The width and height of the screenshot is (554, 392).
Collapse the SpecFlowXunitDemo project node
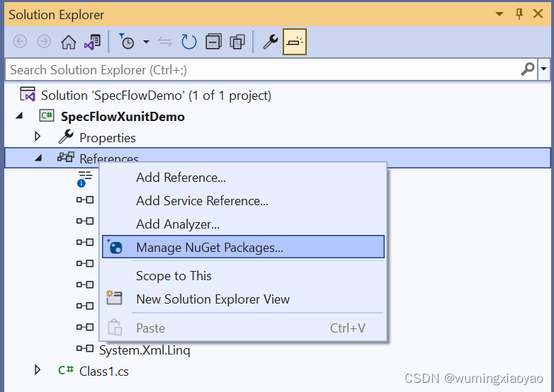coord(19,116)
